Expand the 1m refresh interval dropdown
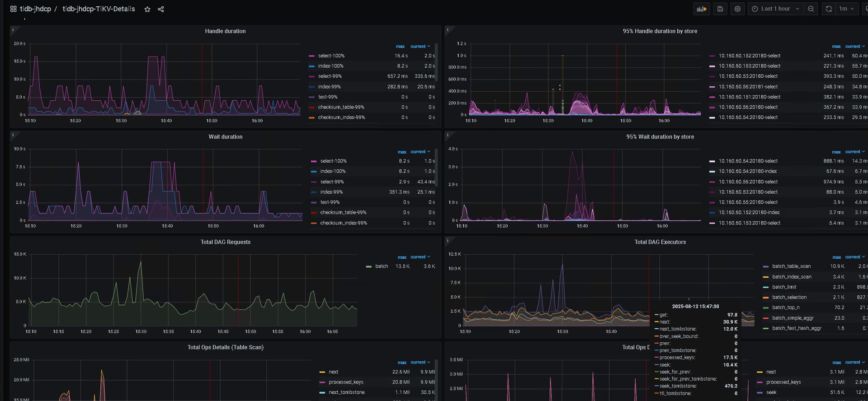 point(846,9)
